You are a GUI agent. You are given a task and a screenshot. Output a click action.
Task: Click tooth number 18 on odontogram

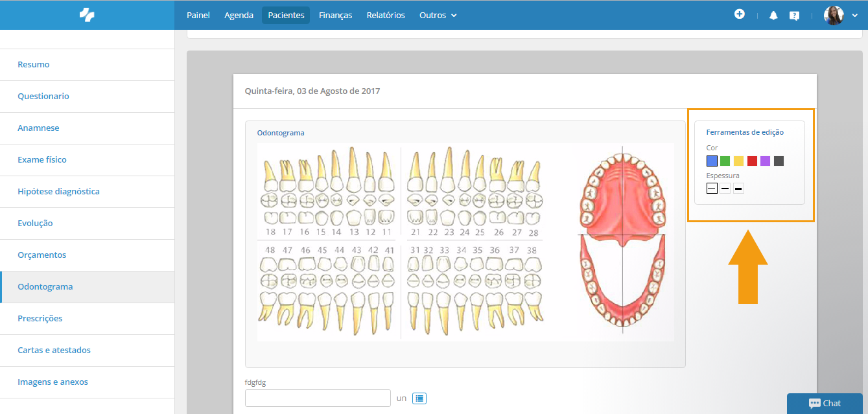[270, 232]
